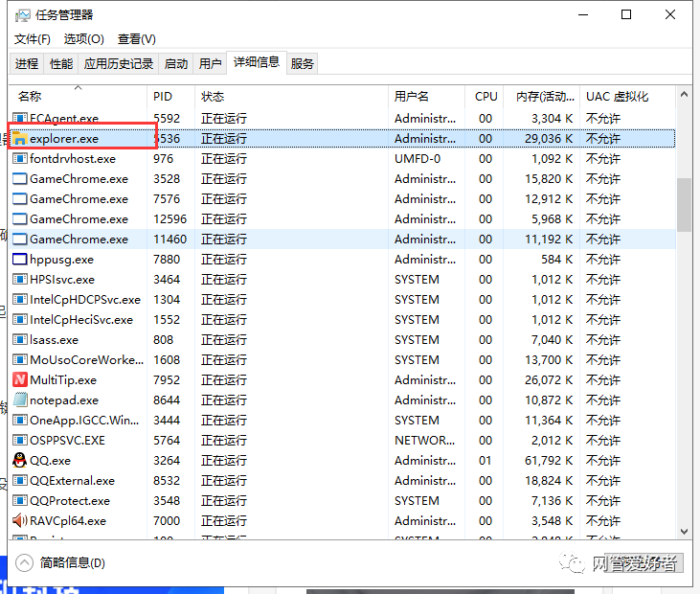This screenshot has height=594, width=700.
Task: Open the 查看(V) menu
Action: tap(137, 39)
